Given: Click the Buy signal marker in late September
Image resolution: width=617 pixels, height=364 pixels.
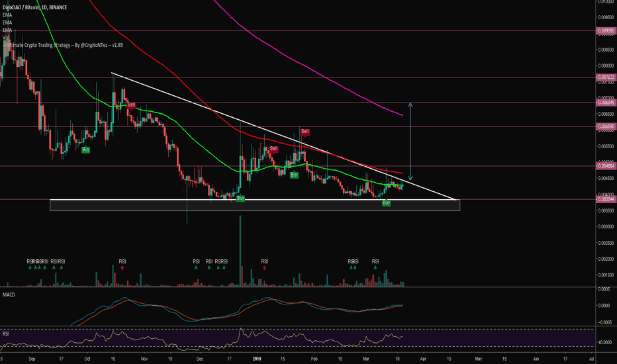Looking at the screenshot, I should (86, 150).
